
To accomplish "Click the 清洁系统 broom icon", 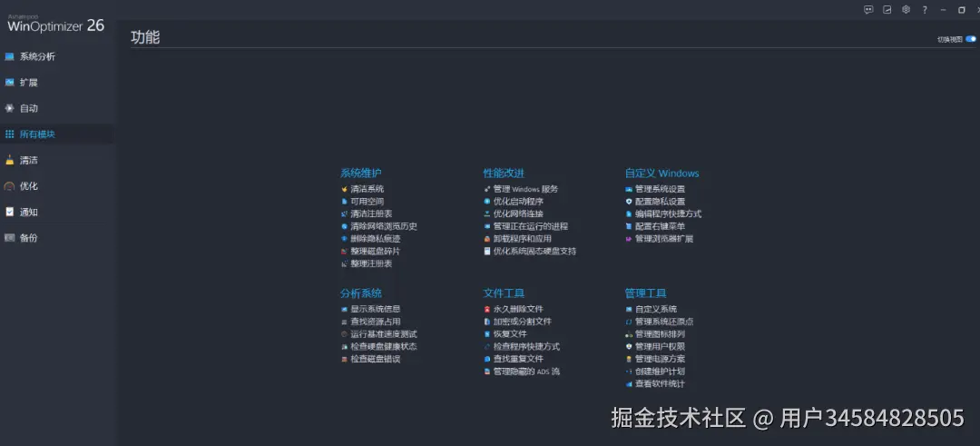I will [x=344, y=189].
